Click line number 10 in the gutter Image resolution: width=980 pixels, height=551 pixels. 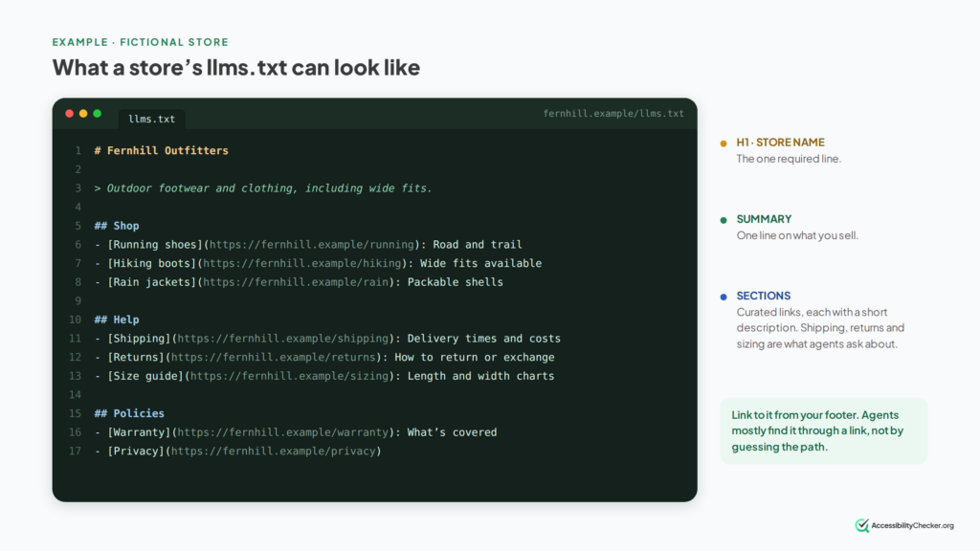[x=75, y=320]
